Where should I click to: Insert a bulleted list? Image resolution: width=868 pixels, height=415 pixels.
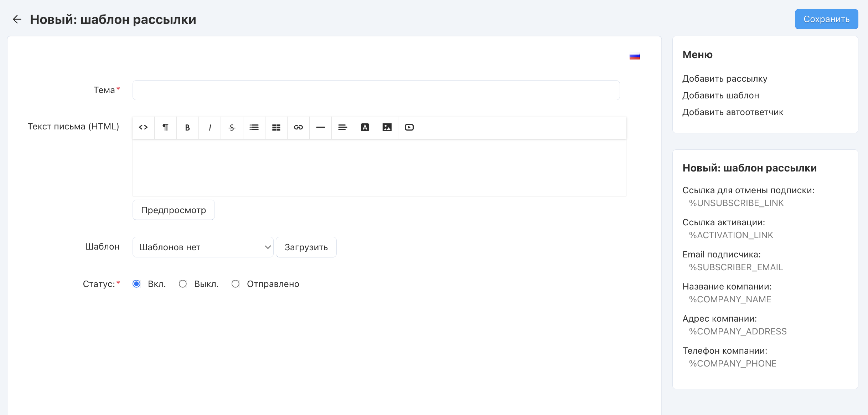pos(254,127)
